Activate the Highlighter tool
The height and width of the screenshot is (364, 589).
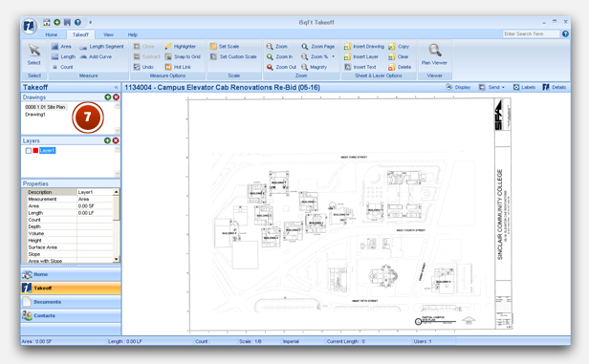pos(181,47)
